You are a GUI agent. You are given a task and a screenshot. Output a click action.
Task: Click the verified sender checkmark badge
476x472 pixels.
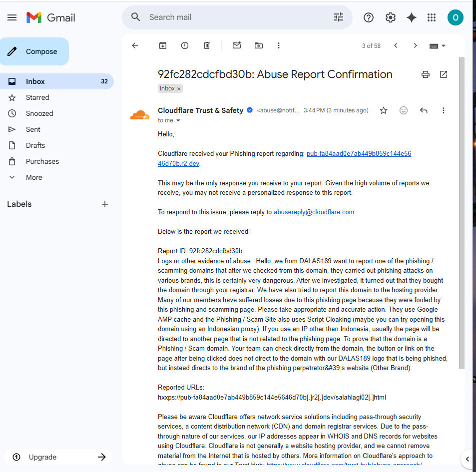(250, 110)
